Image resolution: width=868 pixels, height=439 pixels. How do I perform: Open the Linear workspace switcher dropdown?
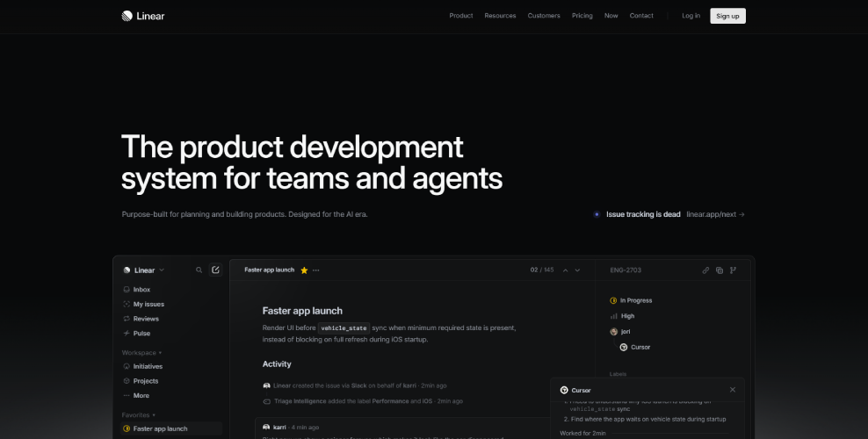tap(144, 270)
